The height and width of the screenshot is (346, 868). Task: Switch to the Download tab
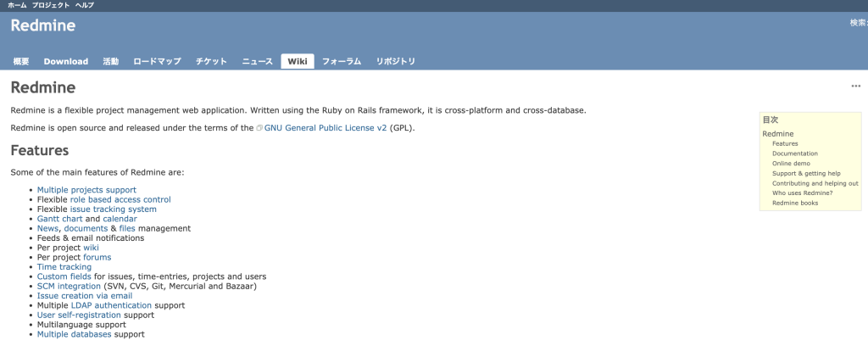(x=66, y=61)
